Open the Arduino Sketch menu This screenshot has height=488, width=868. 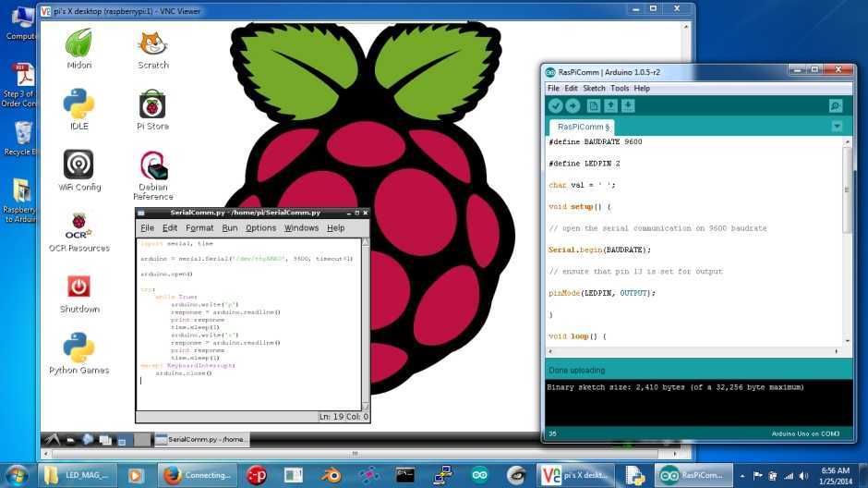[594, 88]
